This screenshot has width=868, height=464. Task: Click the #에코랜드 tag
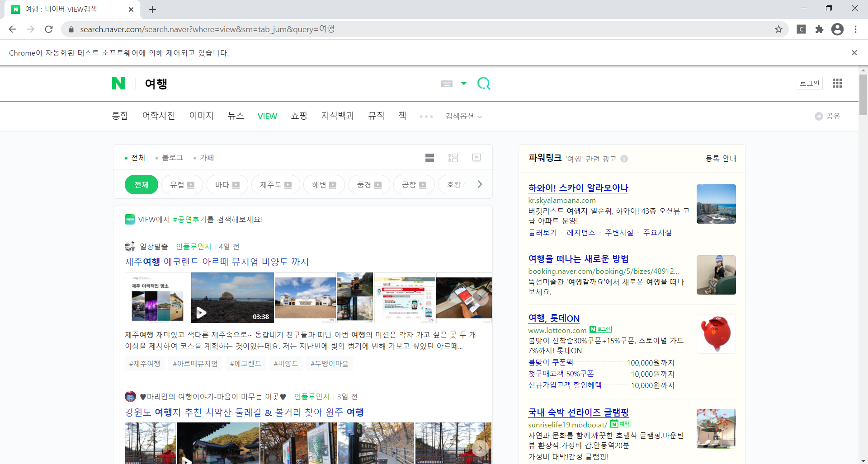(245, 364)
